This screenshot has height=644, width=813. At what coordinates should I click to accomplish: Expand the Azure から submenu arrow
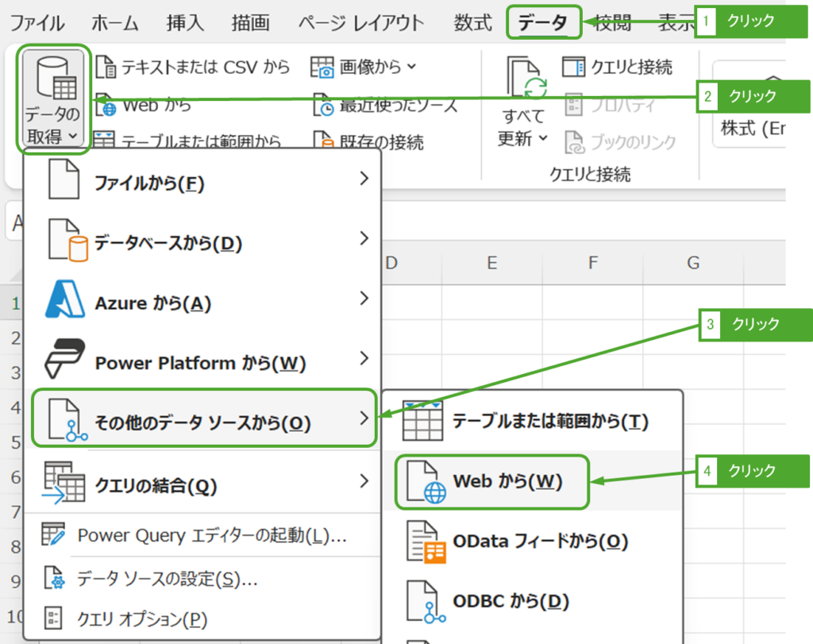click(364, 298)
